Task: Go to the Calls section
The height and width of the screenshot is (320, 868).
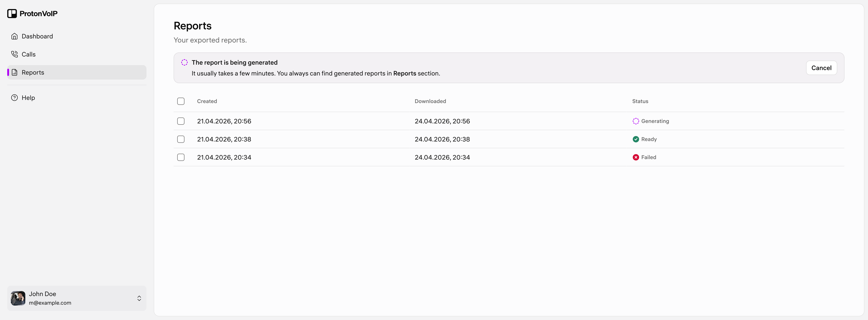Action: pos(77,54)
